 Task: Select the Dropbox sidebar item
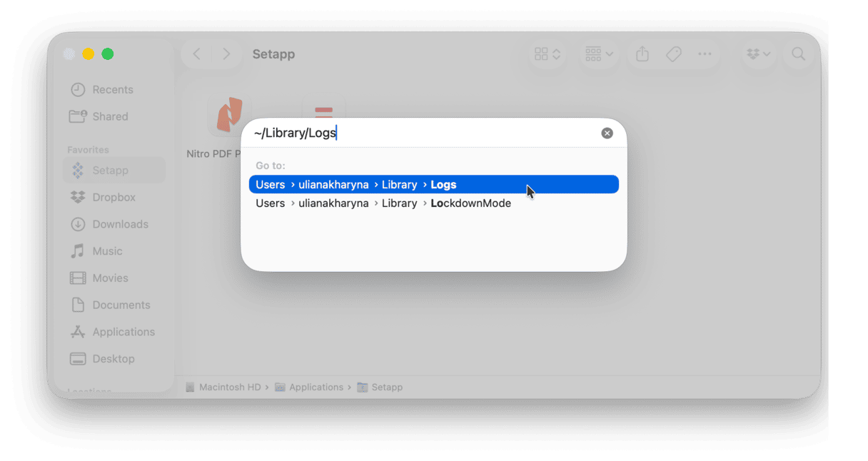point(113,197)
